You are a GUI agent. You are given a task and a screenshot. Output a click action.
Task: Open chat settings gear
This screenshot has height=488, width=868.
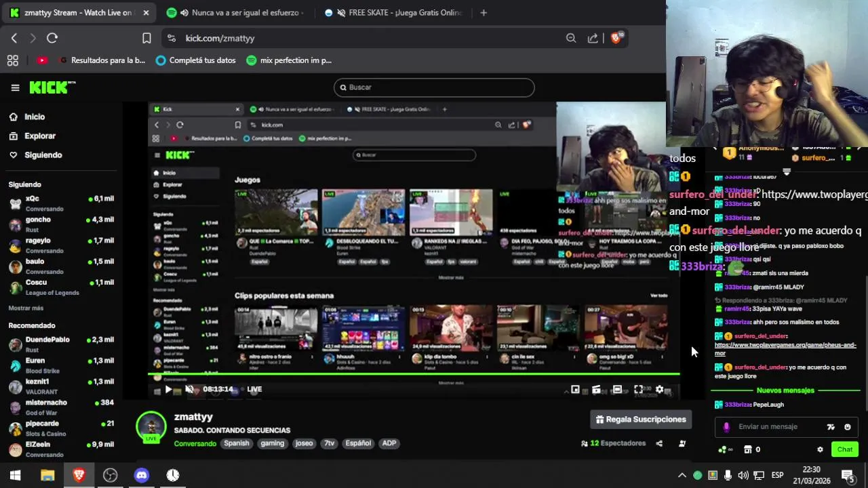(x=820, y=449)
